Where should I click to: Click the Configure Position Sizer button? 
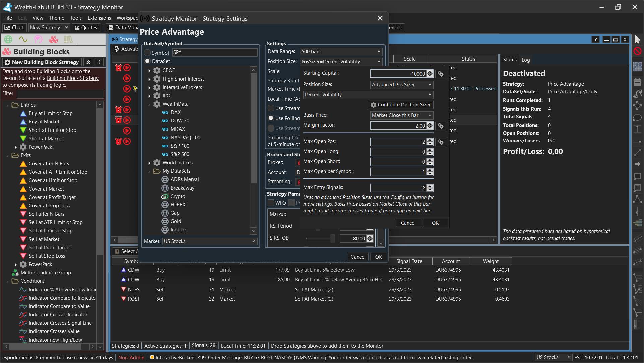tap(401, 105)
